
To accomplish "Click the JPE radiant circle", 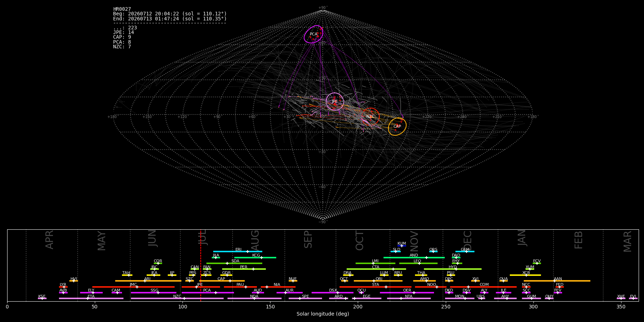I will pos(335,102).
